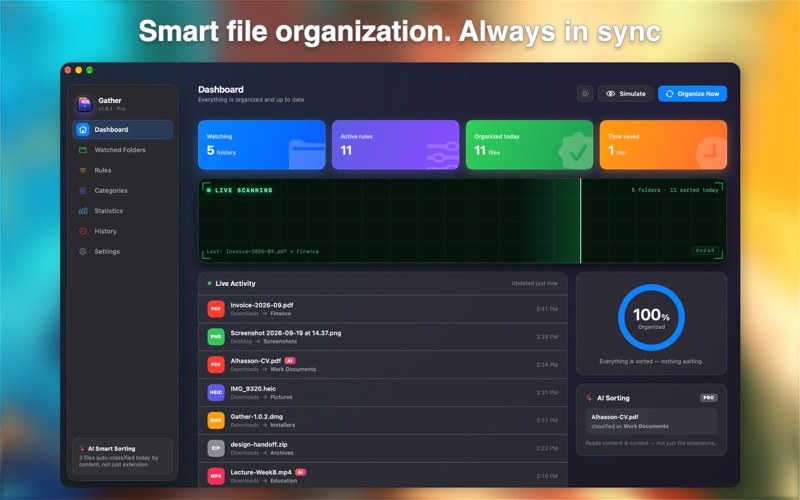Open the AI Smart Sorting sidebar notice
Screen dimensions: 800x500
pyautogui.click(x=122, y=457)
